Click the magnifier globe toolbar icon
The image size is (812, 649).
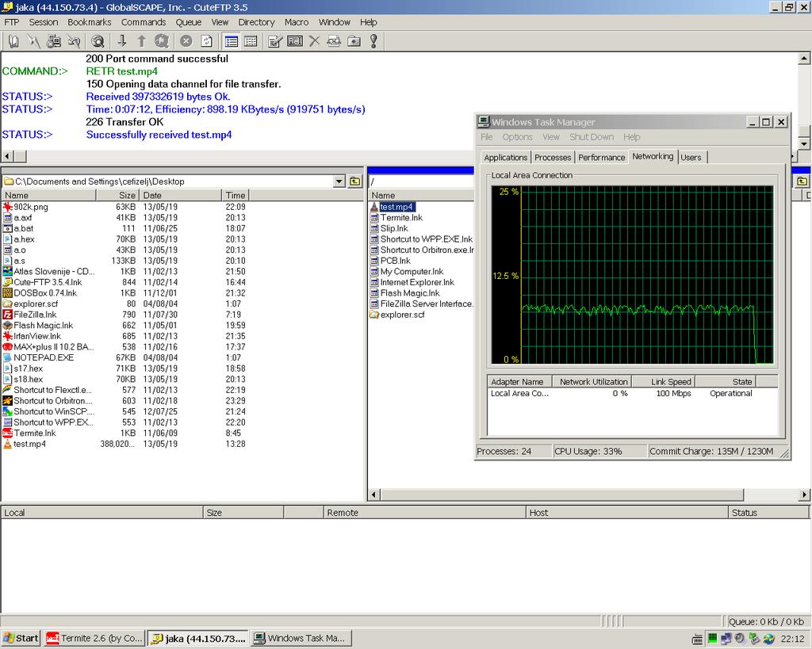pyautogui.click(x=98, y=41)
